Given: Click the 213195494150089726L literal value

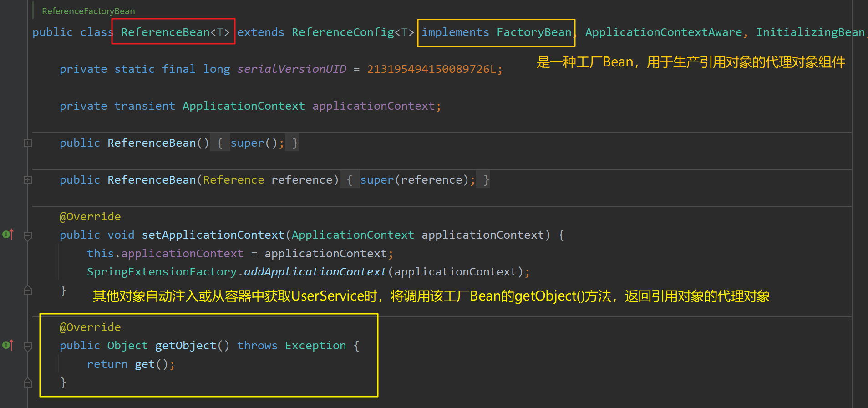Looking at the screenshot, I should (431, 69).
